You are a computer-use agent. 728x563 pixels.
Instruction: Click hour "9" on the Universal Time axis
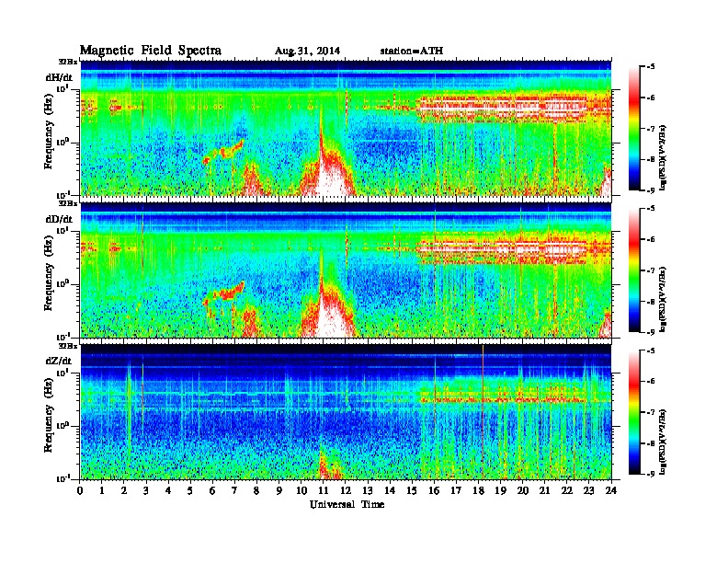279,490
